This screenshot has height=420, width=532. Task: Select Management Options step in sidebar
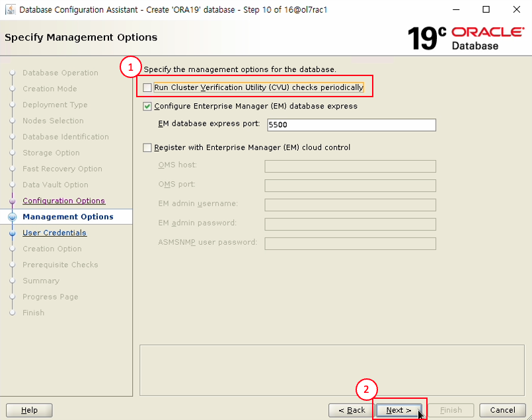pos(68,217)
